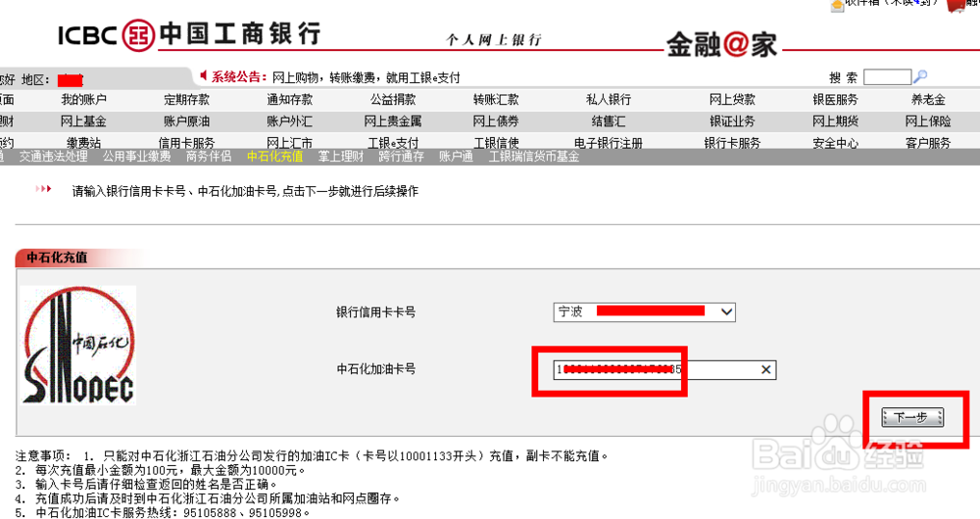Open 工银e支付 menu

pos(393,142)
